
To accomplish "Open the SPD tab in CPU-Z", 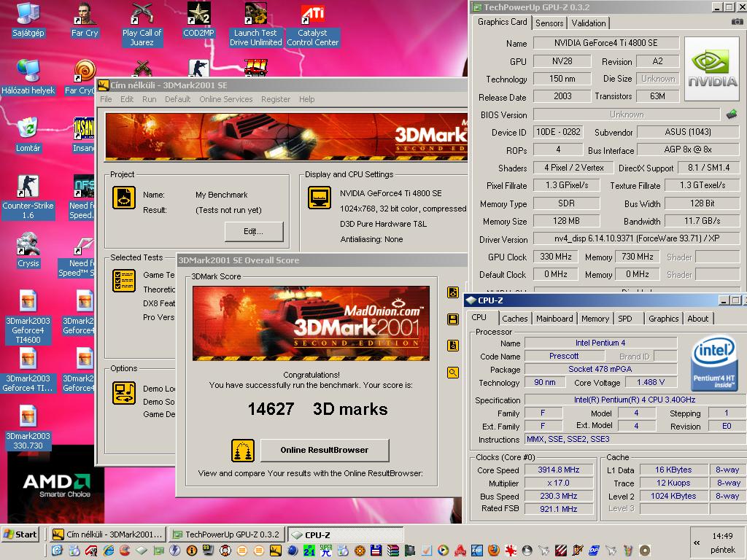I will 625,319.
